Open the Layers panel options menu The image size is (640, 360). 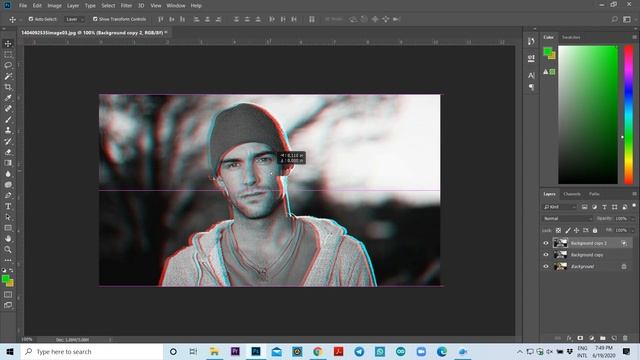click(x=634, y=194)
